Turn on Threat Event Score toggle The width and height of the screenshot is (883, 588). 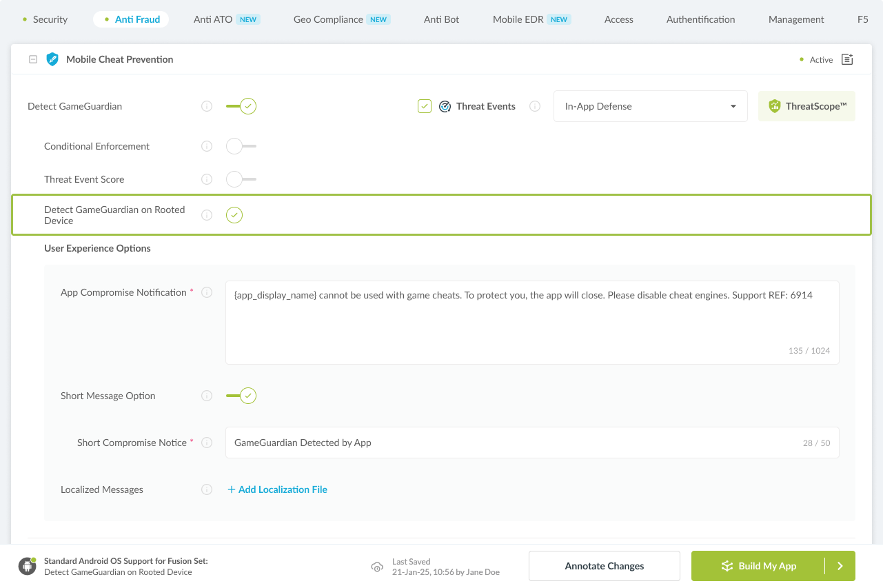click(x=241, y=179)
